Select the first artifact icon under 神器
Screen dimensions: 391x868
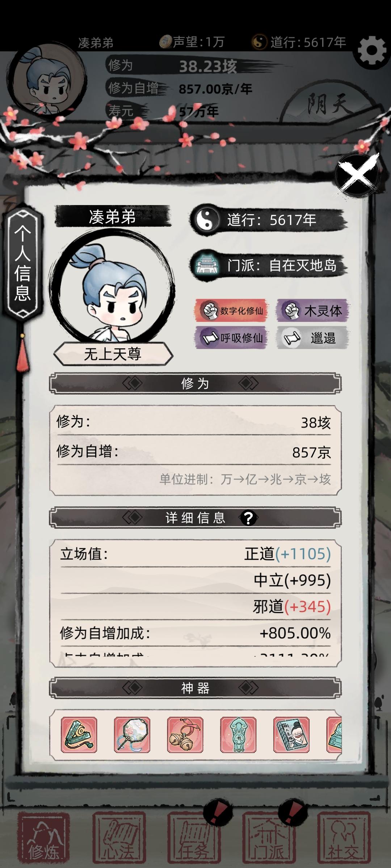(x=79, y=735)
